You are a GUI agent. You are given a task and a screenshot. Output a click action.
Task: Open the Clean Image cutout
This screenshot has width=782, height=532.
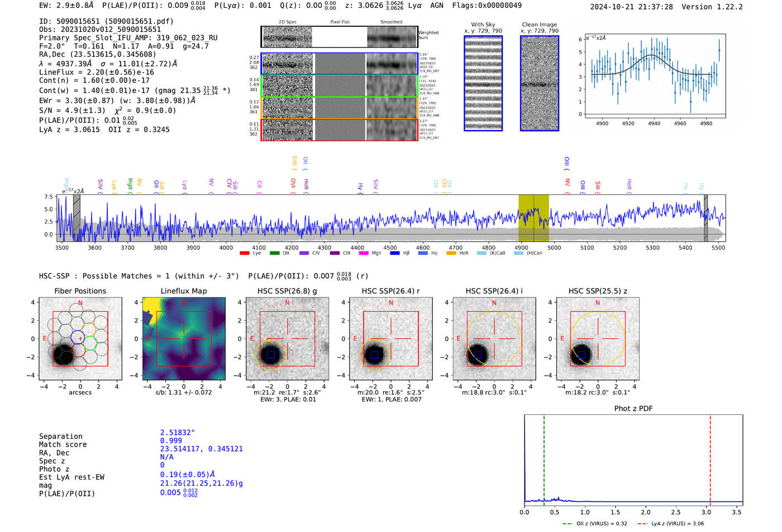(x=540, y=83)
